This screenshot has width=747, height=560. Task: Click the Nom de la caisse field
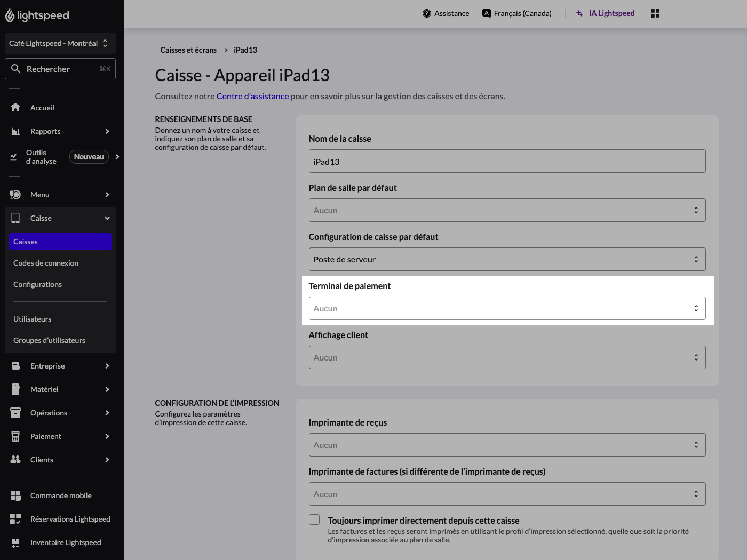click(507, 161)
